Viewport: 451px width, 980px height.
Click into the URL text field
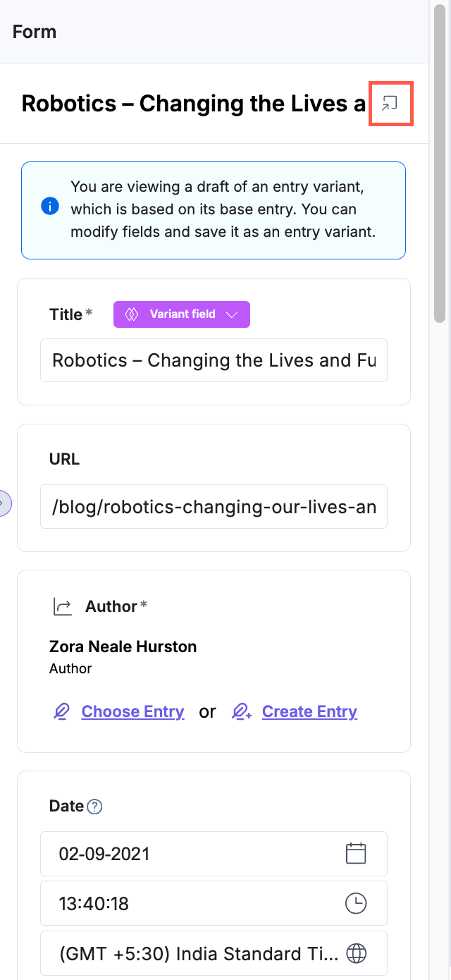pos(214,506)
